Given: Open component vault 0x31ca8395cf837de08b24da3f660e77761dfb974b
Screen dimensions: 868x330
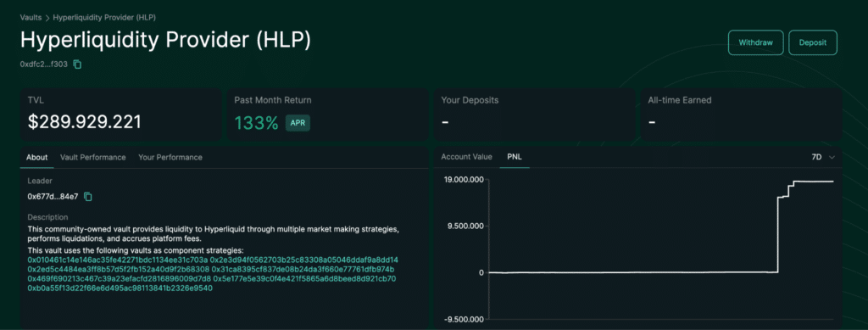Looking at the screenshot, I should tap(303, 269).
